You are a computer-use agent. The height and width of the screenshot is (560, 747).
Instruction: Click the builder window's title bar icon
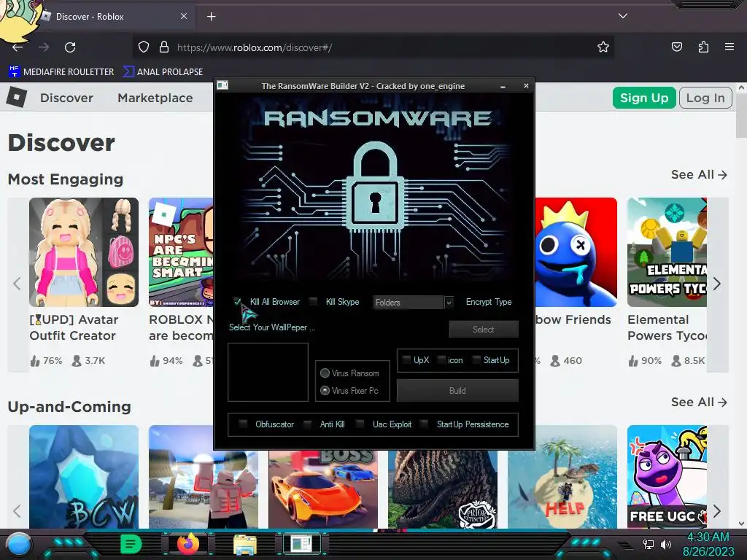click(222, 86)
